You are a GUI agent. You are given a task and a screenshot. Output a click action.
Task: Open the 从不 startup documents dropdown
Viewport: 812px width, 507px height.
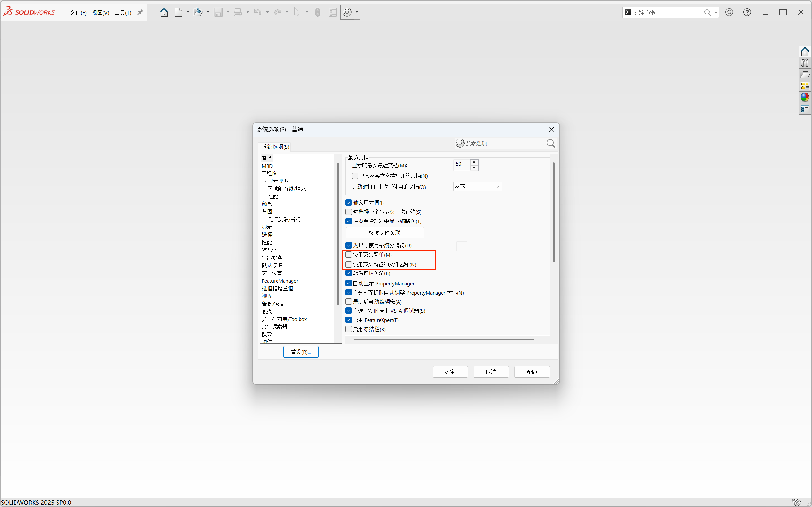point(477,186)
